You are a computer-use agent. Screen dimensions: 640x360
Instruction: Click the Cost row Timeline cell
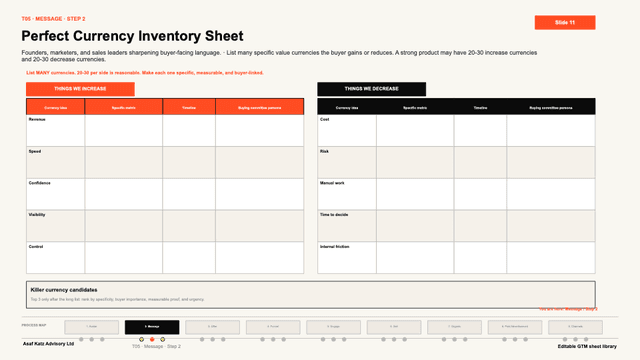pyautogui.click(x=480, y=131)
